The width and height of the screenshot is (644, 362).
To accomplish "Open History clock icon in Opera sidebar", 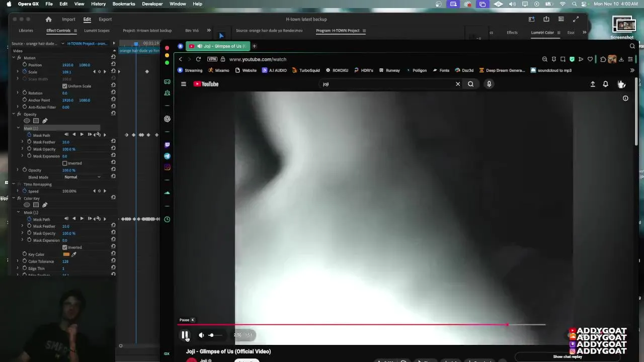I will 167,219.
